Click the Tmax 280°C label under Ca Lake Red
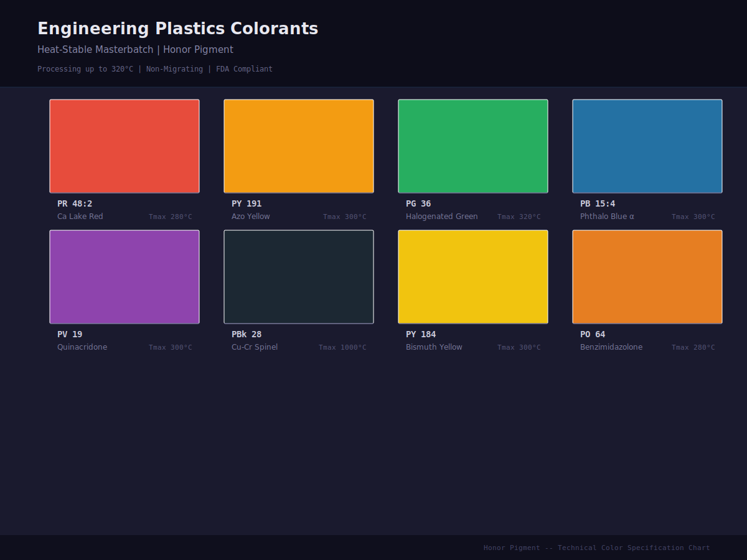The width and height of the screenshot is (747, 560). [170, 217]
